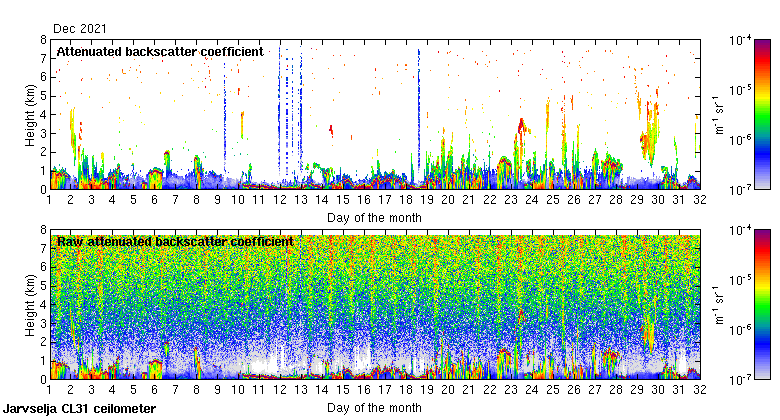Click day 16 tick label under lower plot
The width and height of the screenshot is (780, 420).
pos(364,390)
